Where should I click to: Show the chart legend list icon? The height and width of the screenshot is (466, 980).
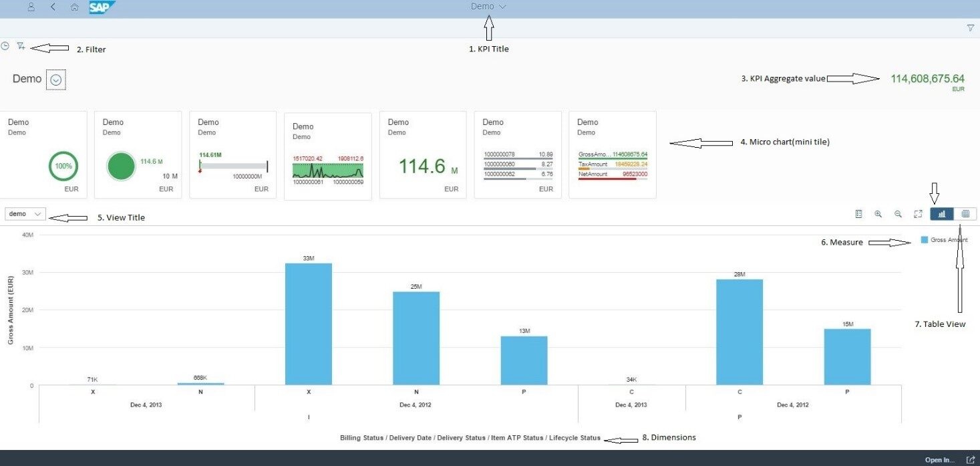[x=858, y=214]
